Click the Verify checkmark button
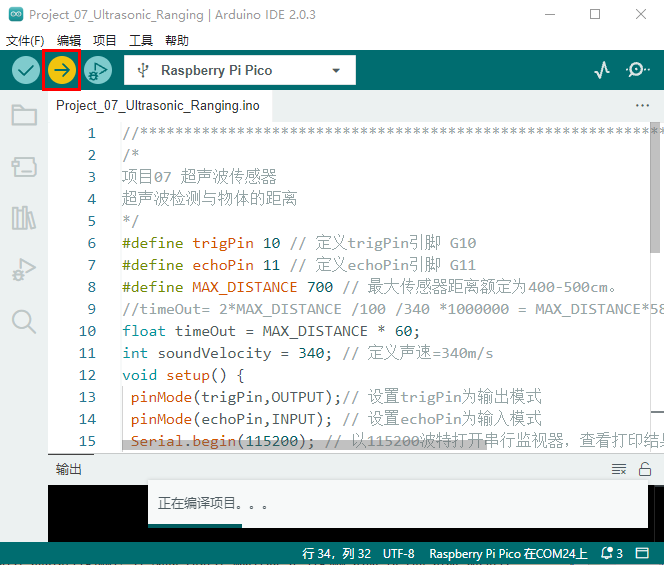Image resolution: width=664 pixels, height=565 pixels. [x=26, y=70]
